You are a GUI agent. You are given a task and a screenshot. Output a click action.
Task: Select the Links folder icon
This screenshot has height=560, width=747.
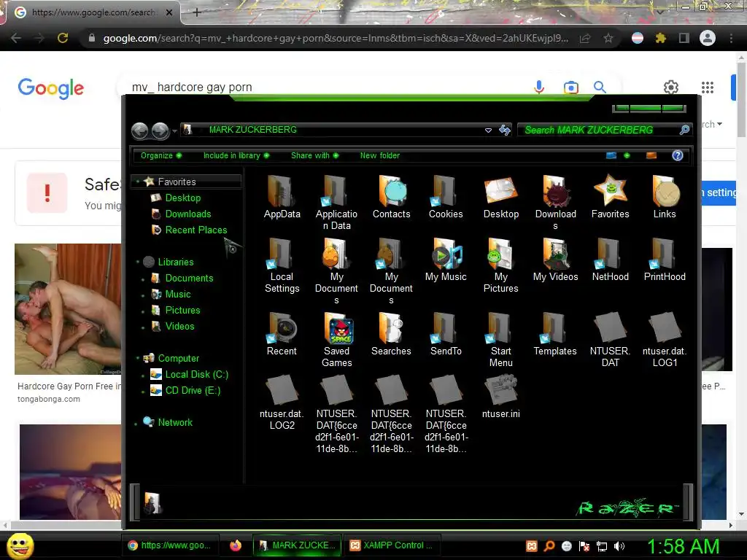665,197
